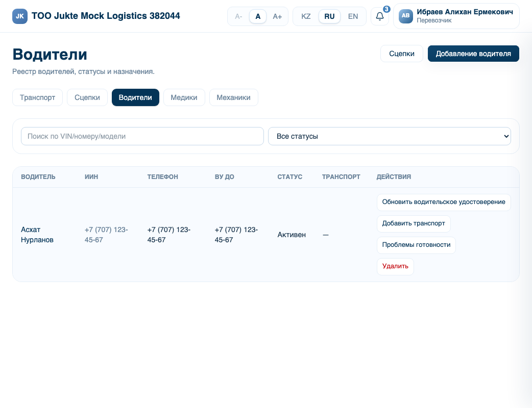The width and height of the screenshot is (532, 408).
Task: Open the Медики tab
Action: coord(184,97)
